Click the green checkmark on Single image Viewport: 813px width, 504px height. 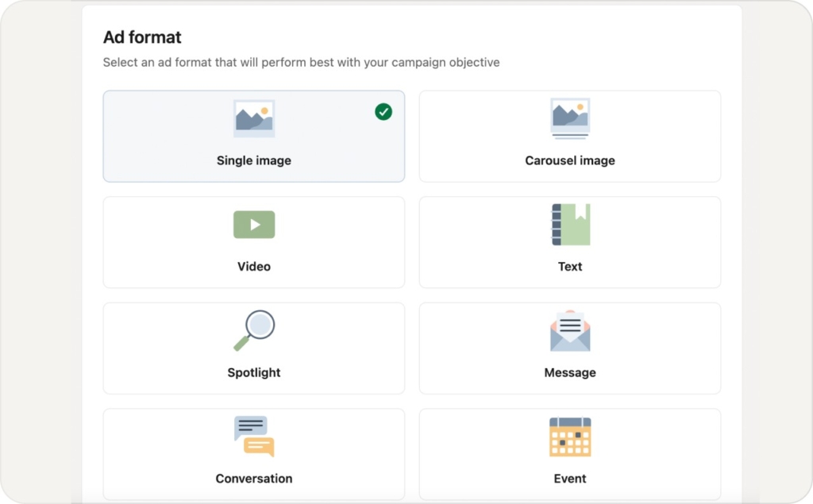pyautogui.click(x=383, y=112)
